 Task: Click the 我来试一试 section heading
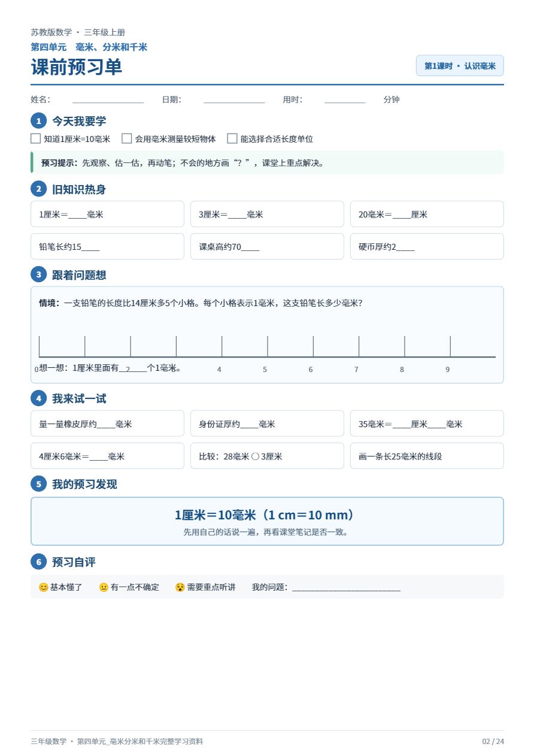point(79,398)
